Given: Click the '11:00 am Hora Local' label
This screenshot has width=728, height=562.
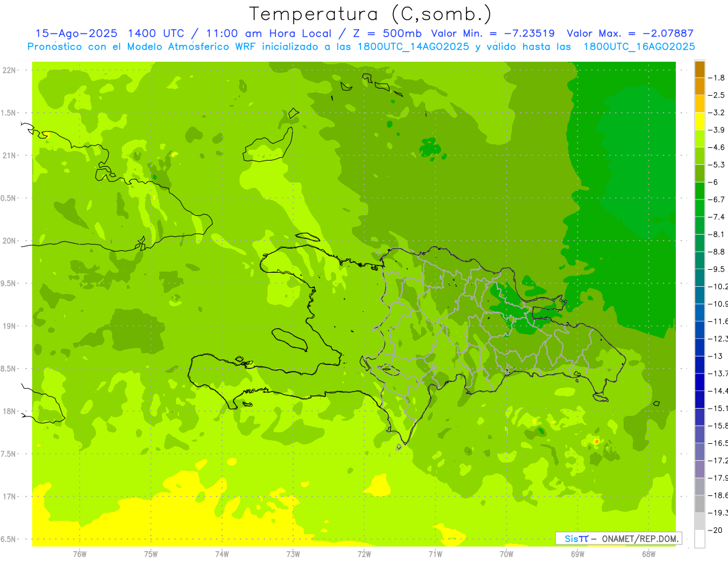Looking at the screenshot, I should [269, 33].
